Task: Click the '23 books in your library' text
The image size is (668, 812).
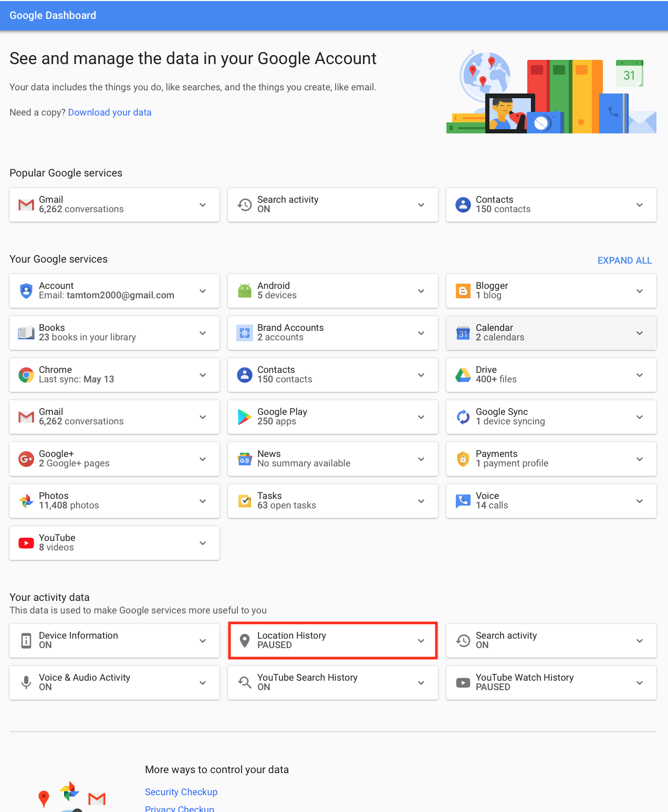Action: coord(87,337)
